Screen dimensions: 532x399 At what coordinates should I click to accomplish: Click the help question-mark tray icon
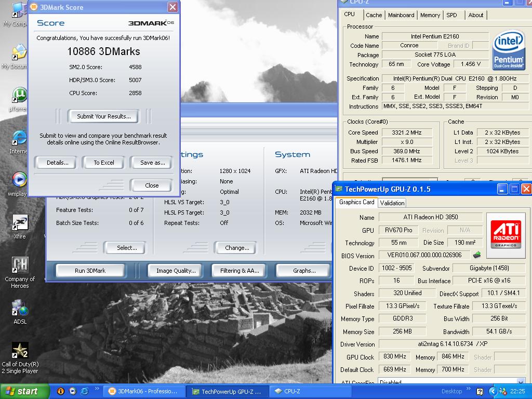point(480,392)
